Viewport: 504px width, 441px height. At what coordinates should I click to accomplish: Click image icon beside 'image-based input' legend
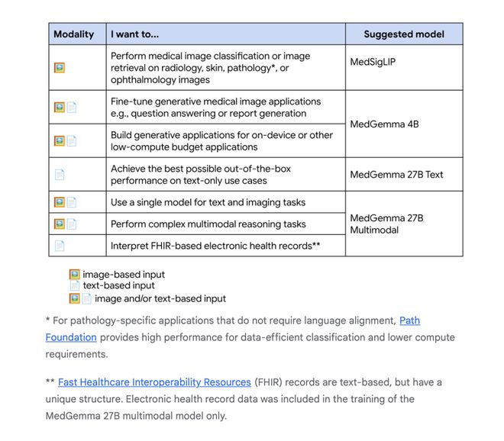pos(75,275)
